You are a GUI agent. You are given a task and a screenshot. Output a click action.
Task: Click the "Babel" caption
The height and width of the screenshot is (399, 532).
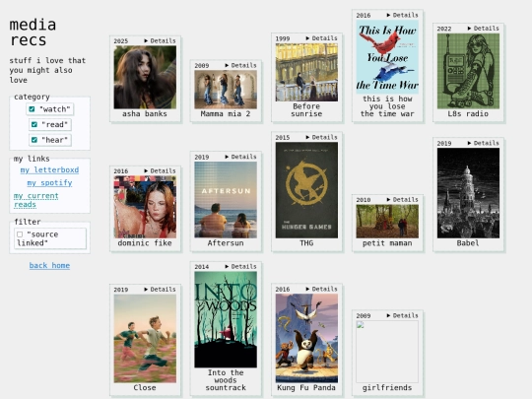point(468,243)
